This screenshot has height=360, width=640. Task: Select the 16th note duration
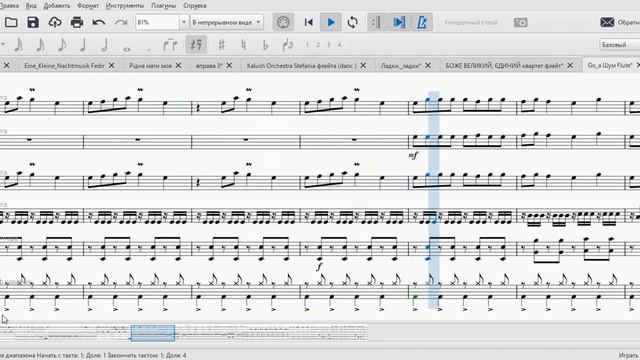point(40,45)
